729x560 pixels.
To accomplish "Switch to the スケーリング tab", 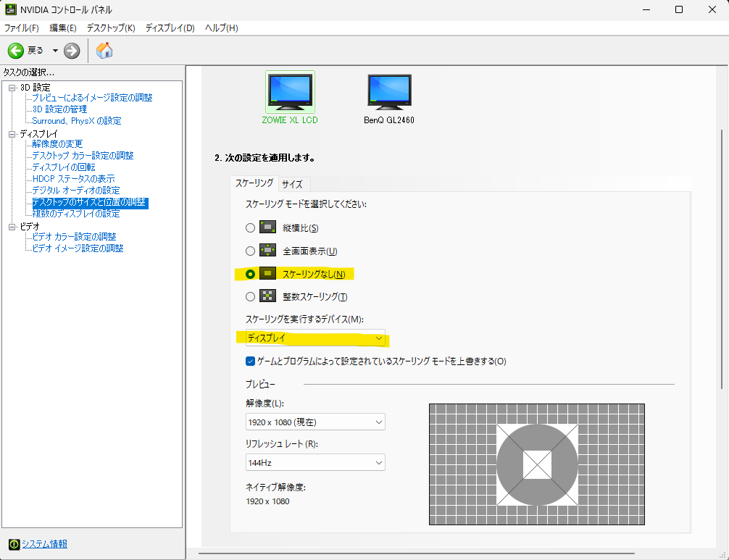I will [x=254, y=183].
